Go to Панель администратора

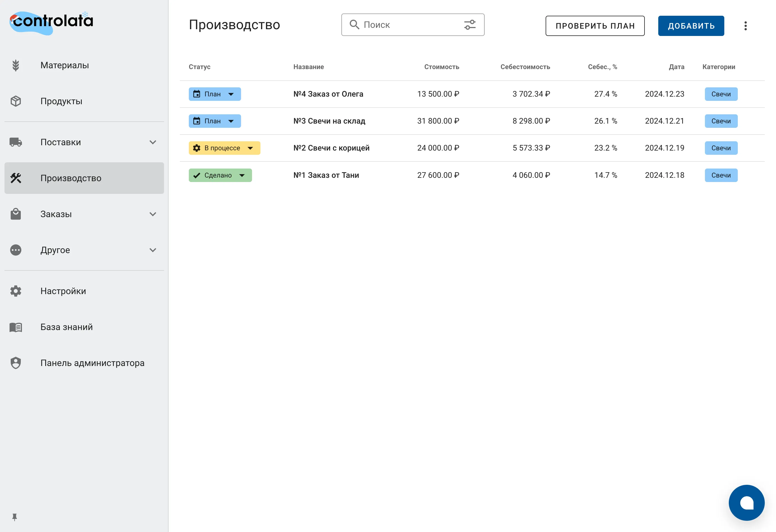coord(92,363)
